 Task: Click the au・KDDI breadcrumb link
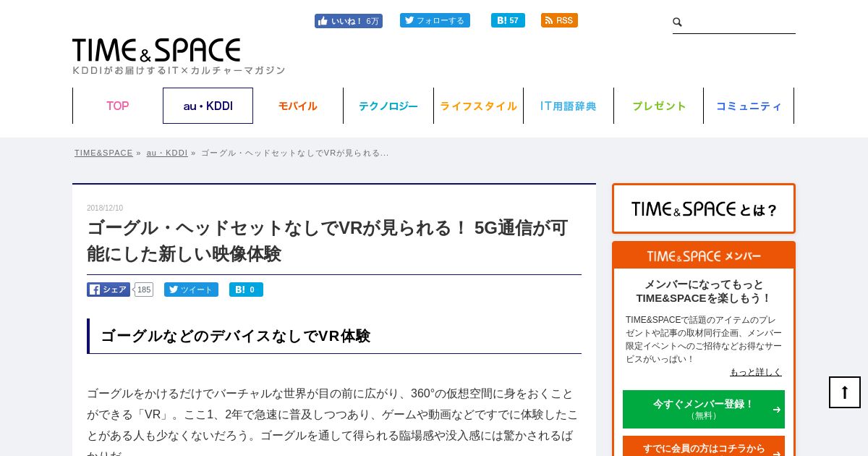pyautogui.click(x=167, y=153)
